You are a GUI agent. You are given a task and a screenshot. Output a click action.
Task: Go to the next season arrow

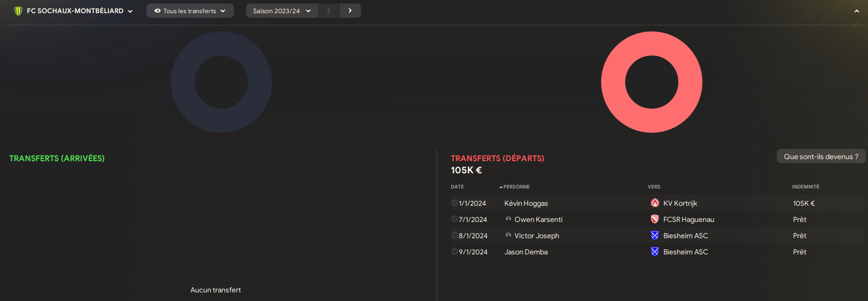pyautogui.click(x=350, y=11)
